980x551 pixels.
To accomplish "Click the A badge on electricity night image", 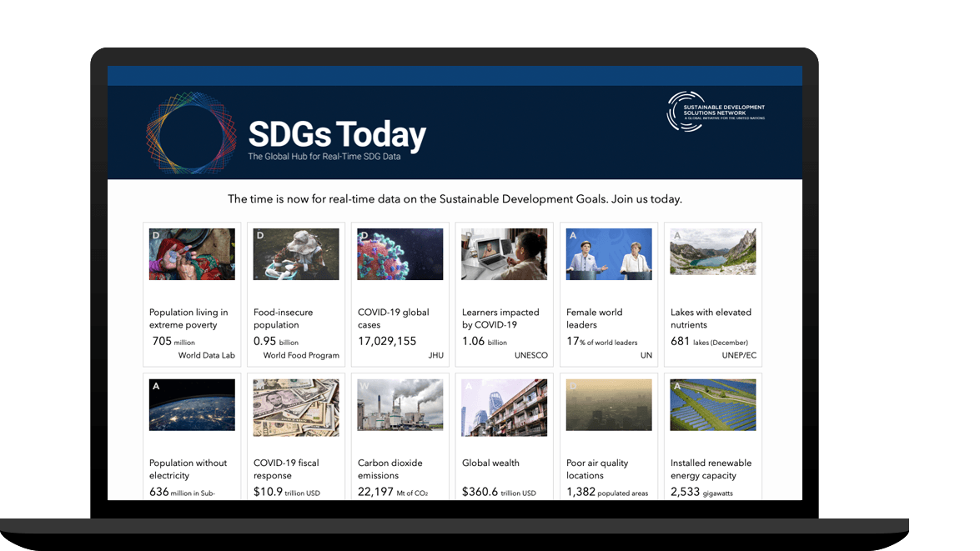I will [x=155, y=387].
